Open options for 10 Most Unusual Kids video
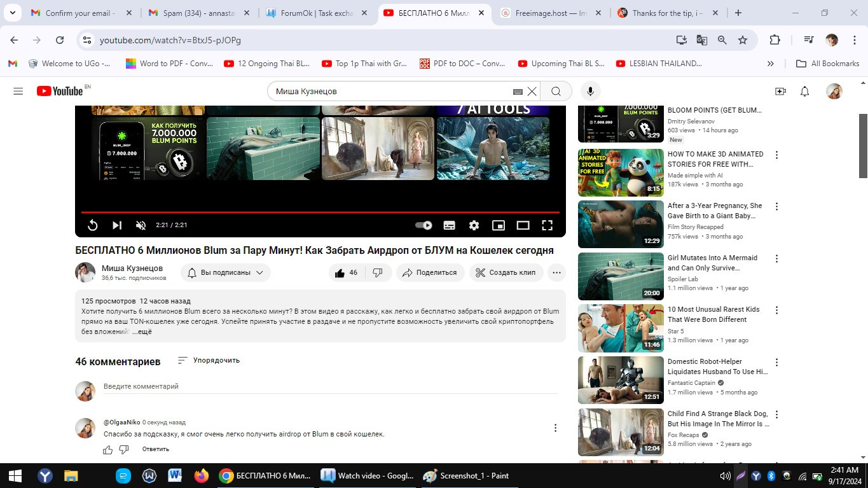 point(776,310)
